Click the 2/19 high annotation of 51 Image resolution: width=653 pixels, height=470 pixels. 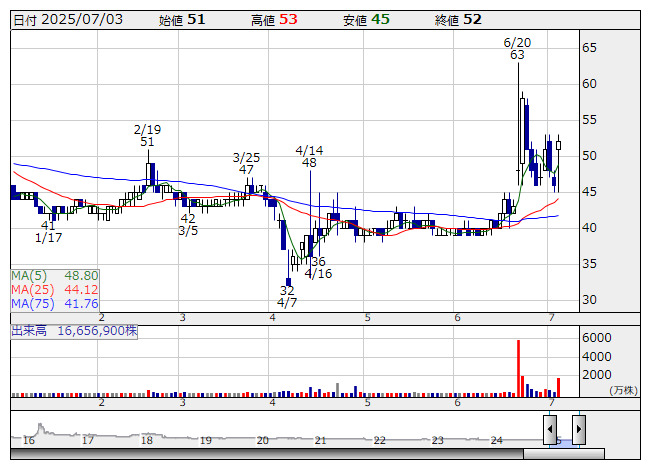(x=147, y=136)
